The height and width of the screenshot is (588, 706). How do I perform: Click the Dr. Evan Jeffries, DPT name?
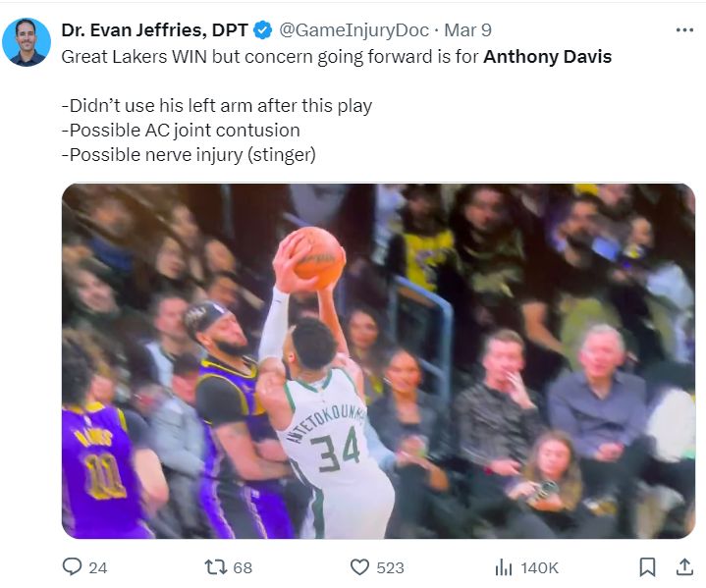pos(154,30)
